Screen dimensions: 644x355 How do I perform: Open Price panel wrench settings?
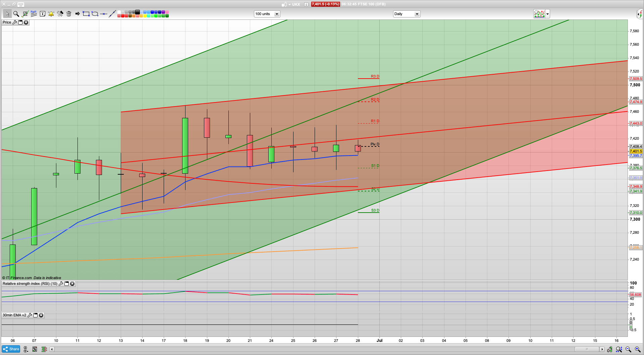(14, 22)
